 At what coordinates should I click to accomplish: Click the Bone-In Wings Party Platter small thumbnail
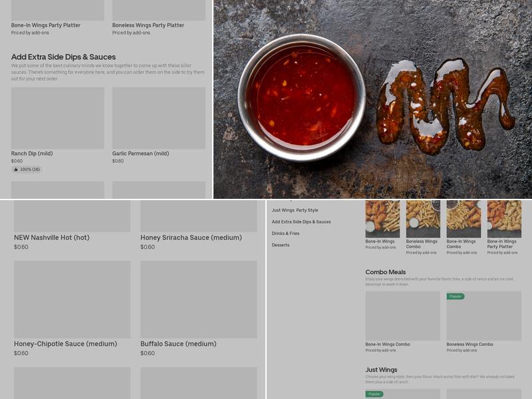504,219
